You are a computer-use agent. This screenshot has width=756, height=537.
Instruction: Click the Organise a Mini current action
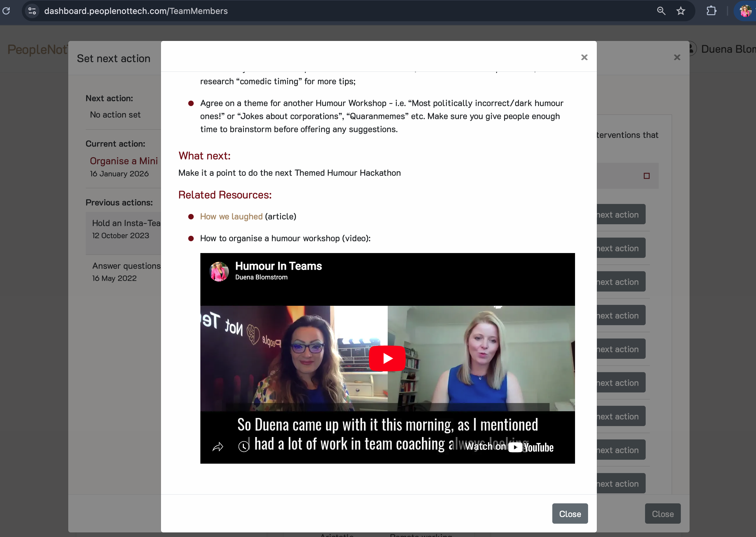[124, 161]
